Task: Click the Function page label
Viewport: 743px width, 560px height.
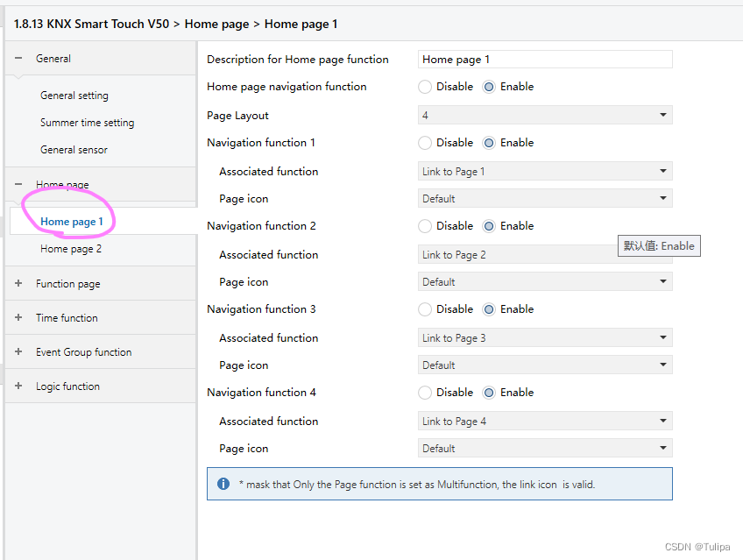Action: 68,284
